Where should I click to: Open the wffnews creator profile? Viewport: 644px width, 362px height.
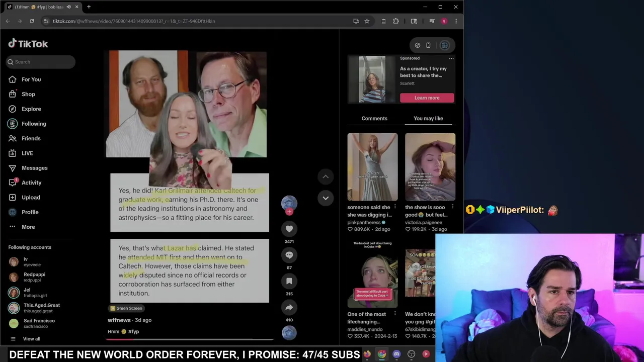click(x=119, y=320)
